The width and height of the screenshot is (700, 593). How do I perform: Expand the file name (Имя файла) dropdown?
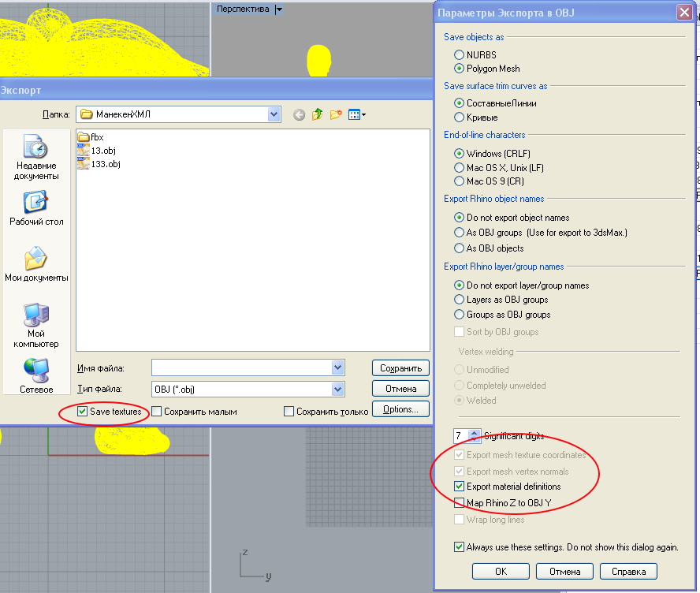338,368
